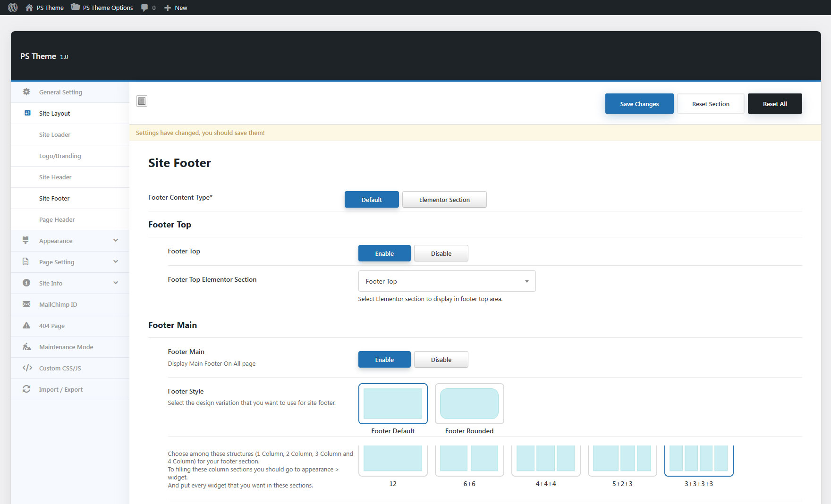The image size is (831, 504).
Task: Open the Footer Top Elementor Section dropdown
Action: point(446,281)
